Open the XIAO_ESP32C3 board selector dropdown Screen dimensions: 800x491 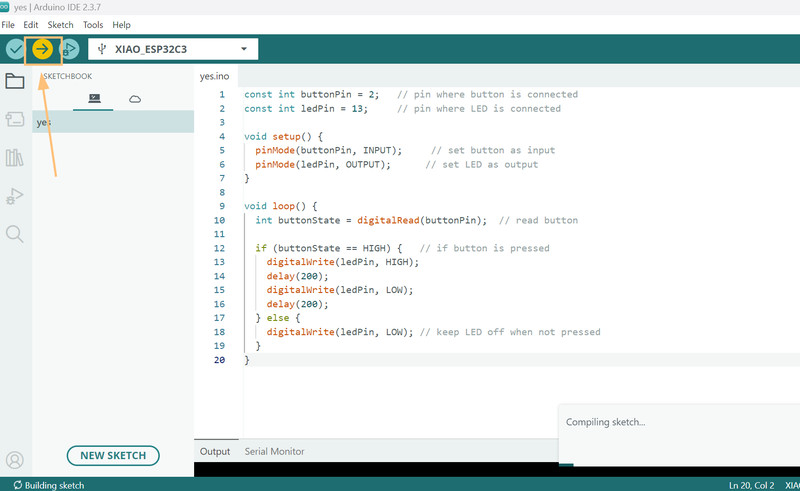pos(173,49)
